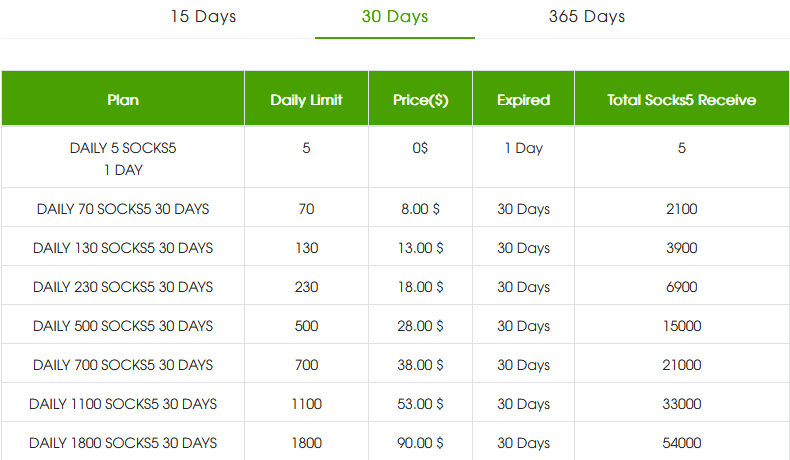Pick the DAILY 1800 SOCKS5 30 DAYS plan

pyautogui.click(x=123, y=443)
